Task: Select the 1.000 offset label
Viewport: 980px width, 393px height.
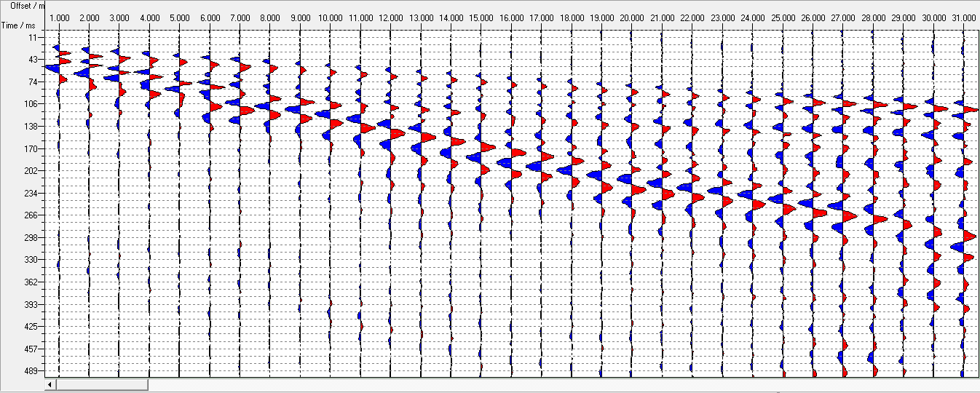Action: [59, 17]
